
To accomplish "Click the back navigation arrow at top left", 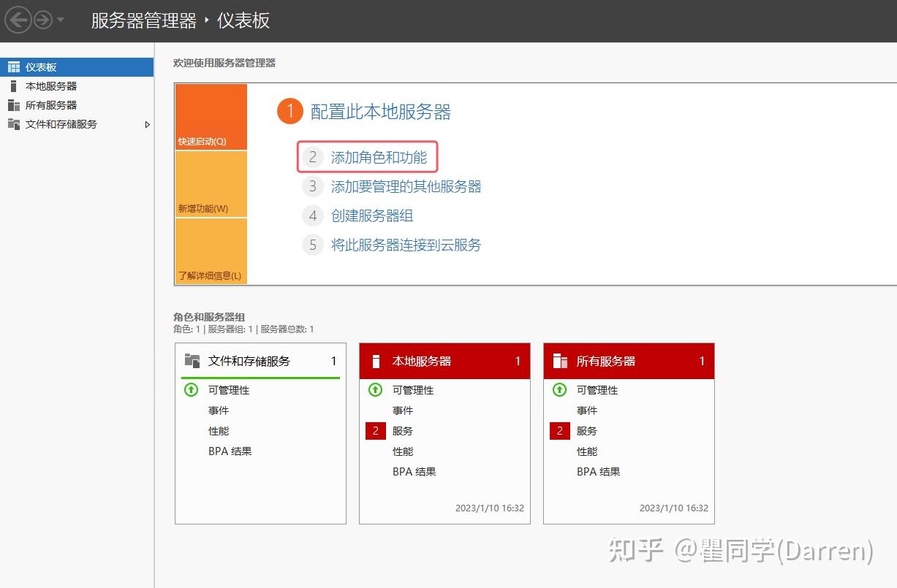I will click(x=18, y=20).
